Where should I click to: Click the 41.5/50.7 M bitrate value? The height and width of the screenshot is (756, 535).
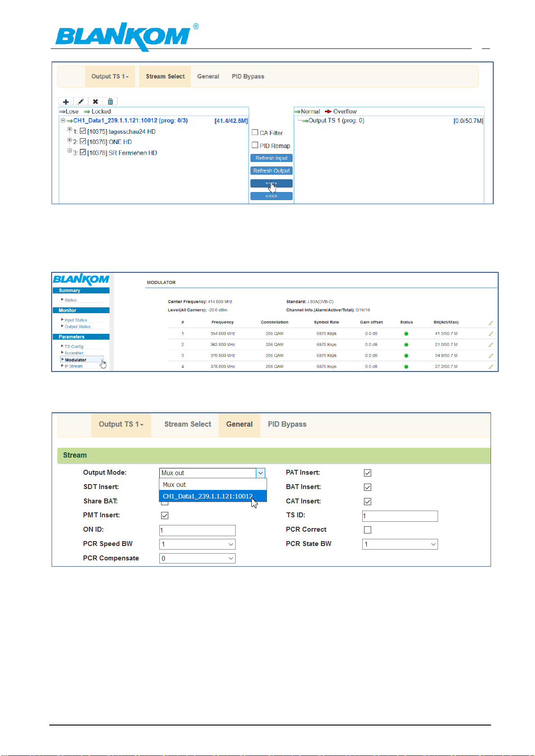(446, 334)
